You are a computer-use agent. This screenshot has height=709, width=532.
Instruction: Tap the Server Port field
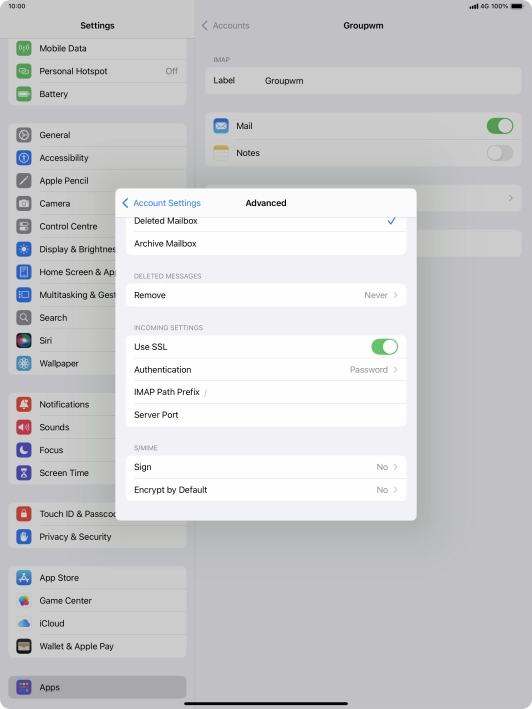tap(266, 415)
